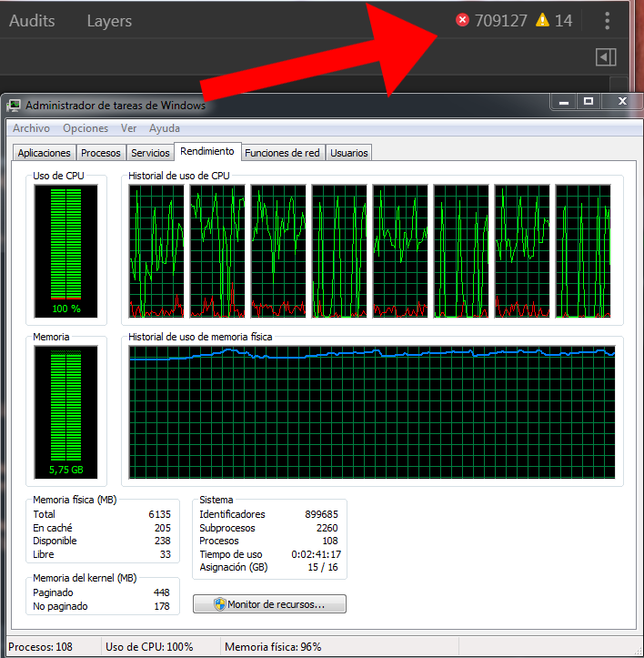This screenshot has height=658, width=644.
Task: Click the Uso de CPU 100 % meter
Action: click(x=65, y=251)
